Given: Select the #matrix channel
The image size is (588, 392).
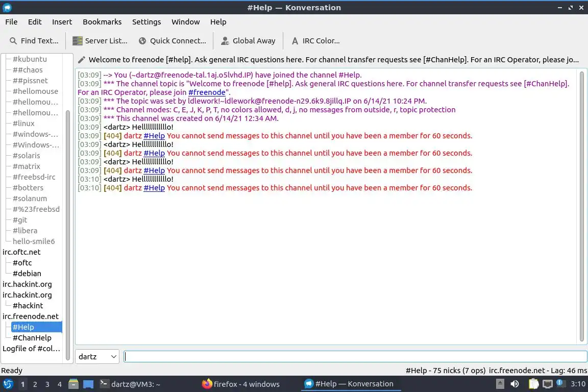Looking at the screenshot, I should 26,166.
